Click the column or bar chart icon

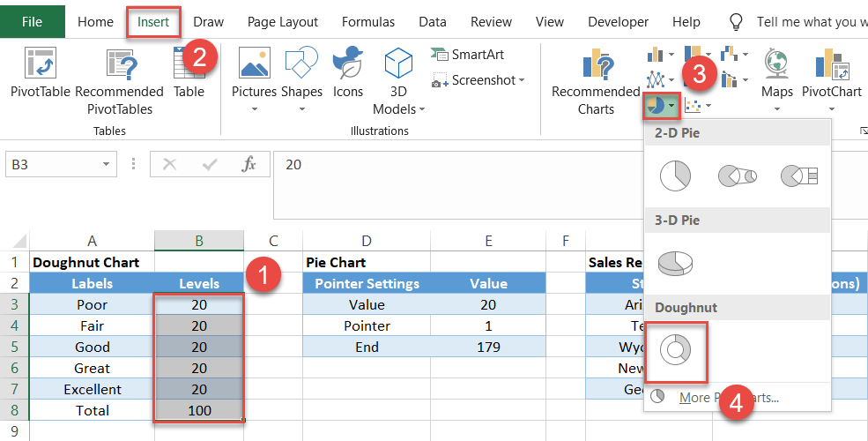point(656,55)
